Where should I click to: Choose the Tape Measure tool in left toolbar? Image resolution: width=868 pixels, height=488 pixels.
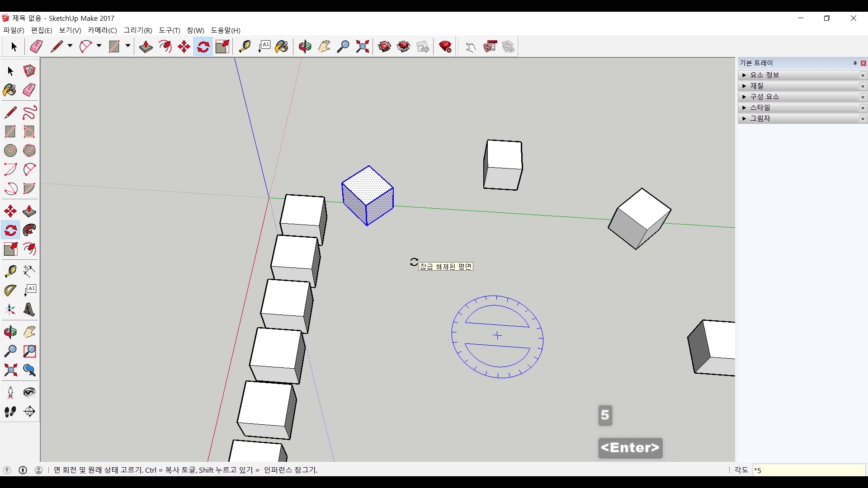[x=10, y=271]
